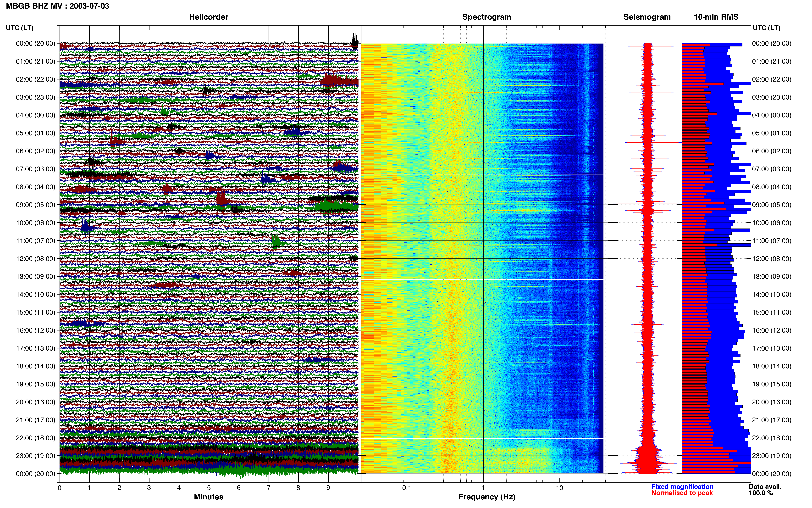Click the left '19:00 (15:00)' time label
Screen dimensions: 812x508
[36, 384]
